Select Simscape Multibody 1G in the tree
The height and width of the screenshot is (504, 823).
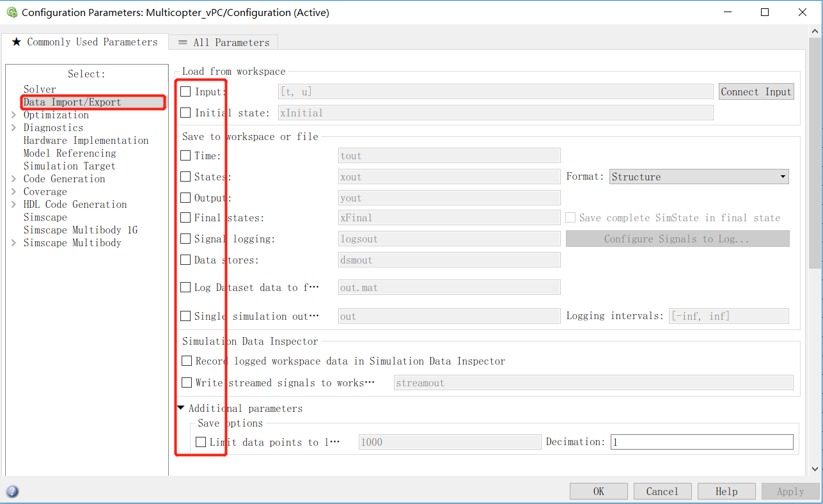81,230
